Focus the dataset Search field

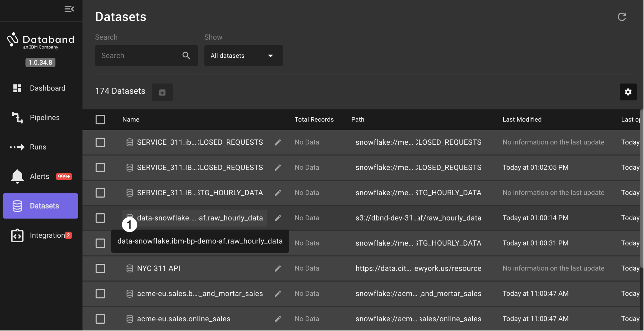tap(139, 56)
